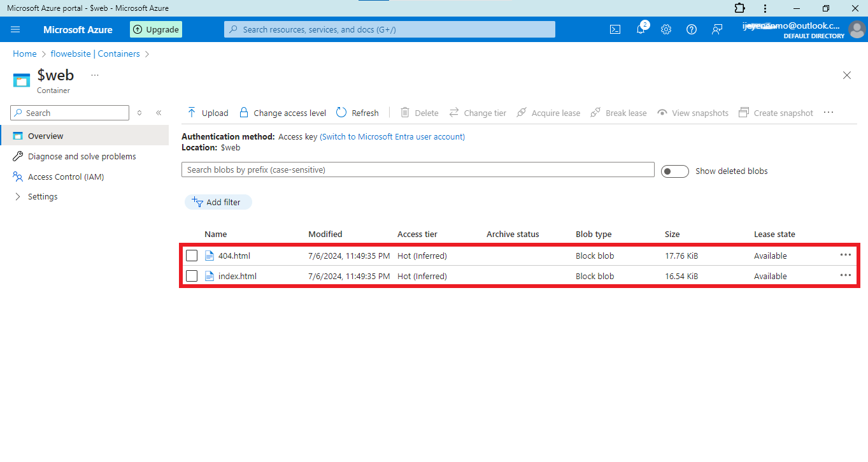Open the portal settings gear

666,29
